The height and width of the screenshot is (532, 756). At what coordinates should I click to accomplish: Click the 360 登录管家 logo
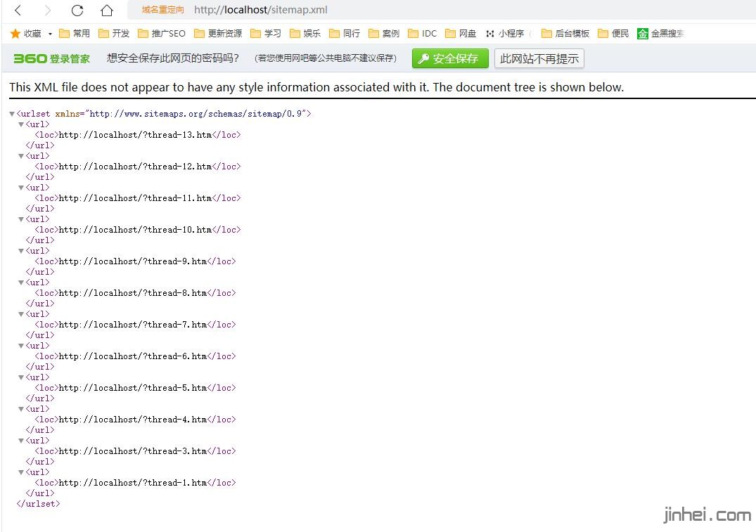[x=52, y=59]
